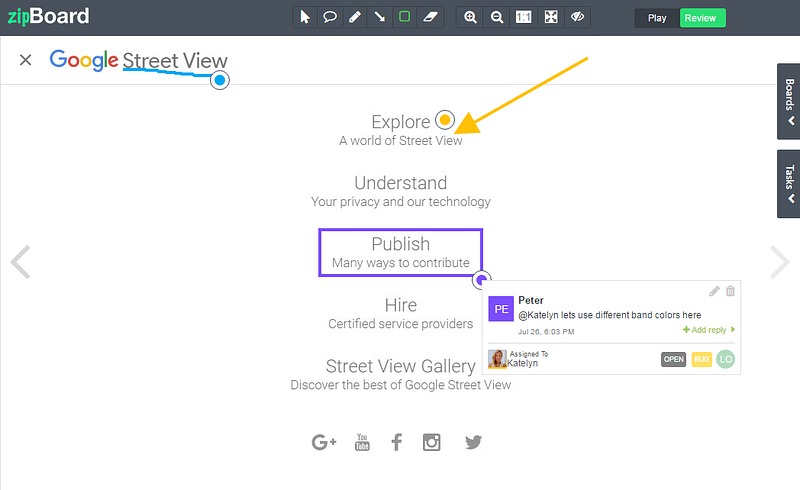Open the Street View Gallery item

click(x=401, y=366)
